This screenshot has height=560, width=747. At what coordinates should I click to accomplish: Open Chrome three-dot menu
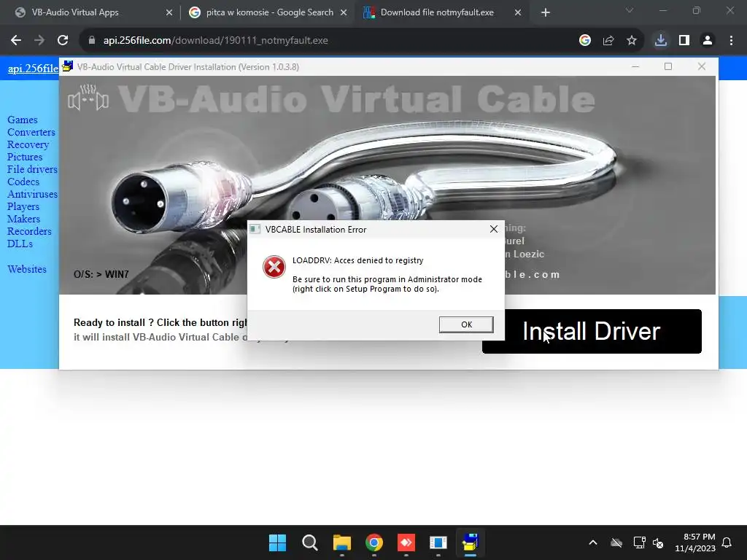731,41
